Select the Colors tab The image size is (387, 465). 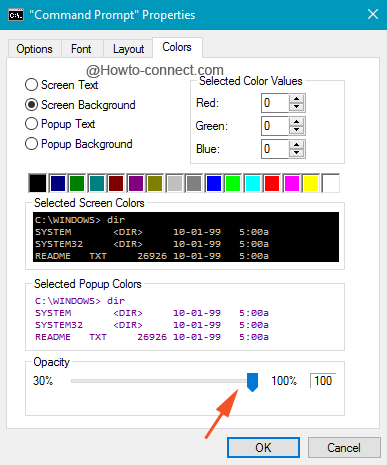pos(177,47)
